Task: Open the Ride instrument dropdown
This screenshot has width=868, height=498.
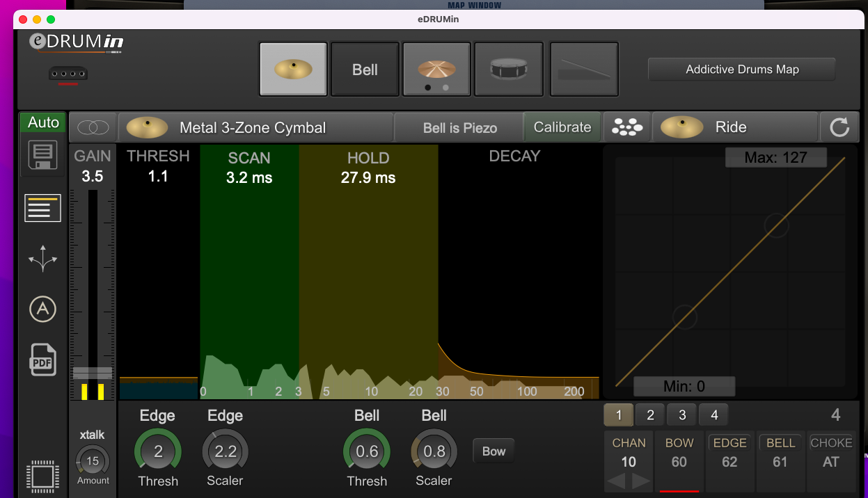Action: click(735, 127)
